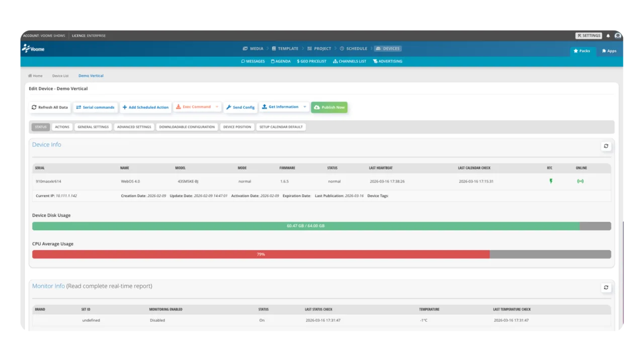This screenshot has width=644, height=362.
Task: Click the online signal status icon
Action: pos(580,181)
